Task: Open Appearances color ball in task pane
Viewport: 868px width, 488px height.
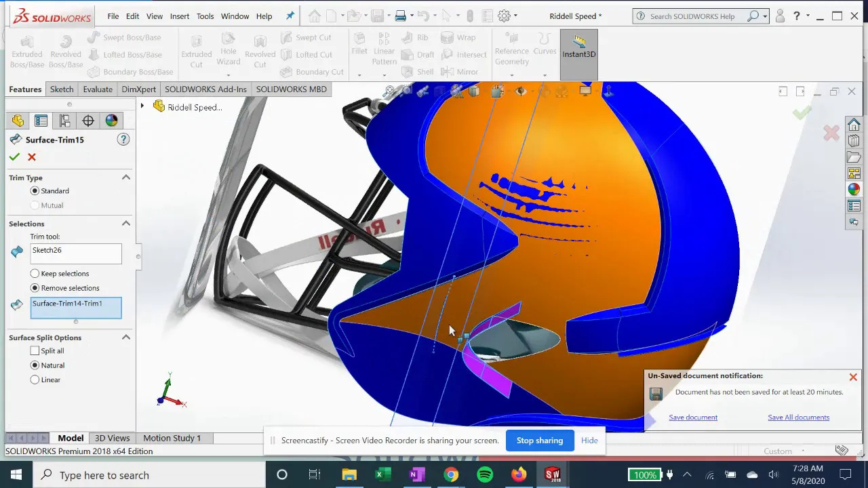Action: click(854, 190)
